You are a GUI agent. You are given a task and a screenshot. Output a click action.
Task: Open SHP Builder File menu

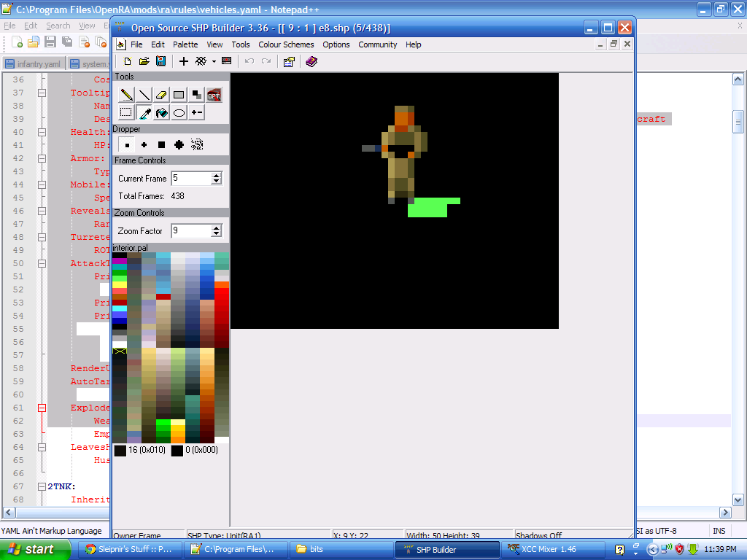click(136, 44)
